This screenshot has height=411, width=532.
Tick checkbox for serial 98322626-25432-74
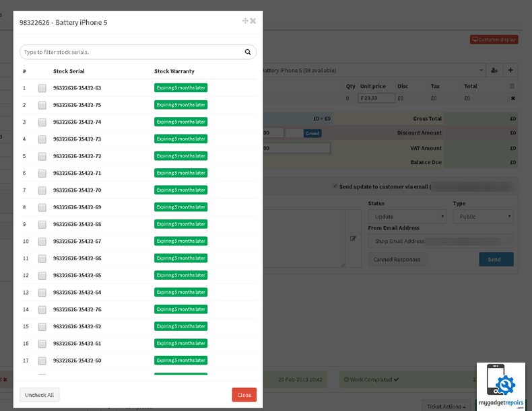(42, 122)
